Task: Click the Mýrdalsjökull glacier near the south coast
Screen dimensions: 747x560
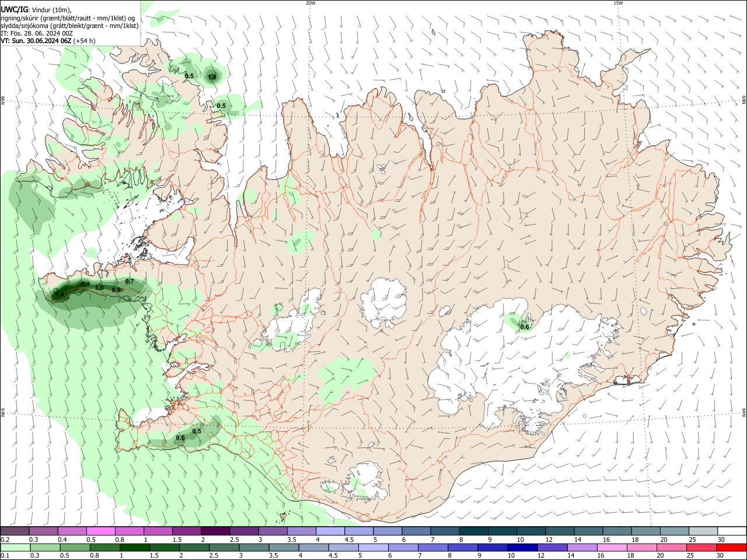Action: point(364,481)
